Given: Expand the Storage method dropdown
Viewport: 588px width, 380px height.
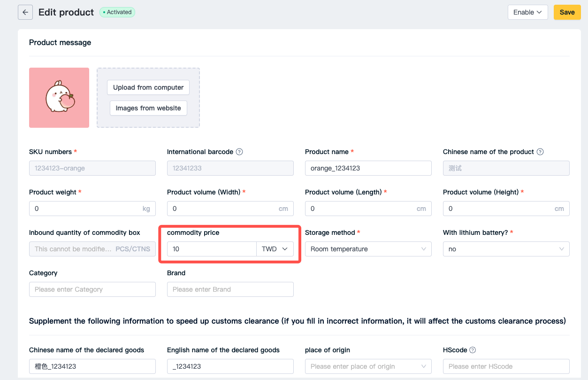Looking at the screenshot, I should 368,249.
